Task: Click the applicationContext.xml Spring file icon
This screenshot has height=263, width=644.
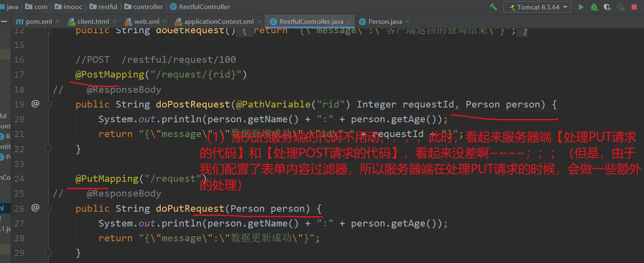Action: coord(178,21)
